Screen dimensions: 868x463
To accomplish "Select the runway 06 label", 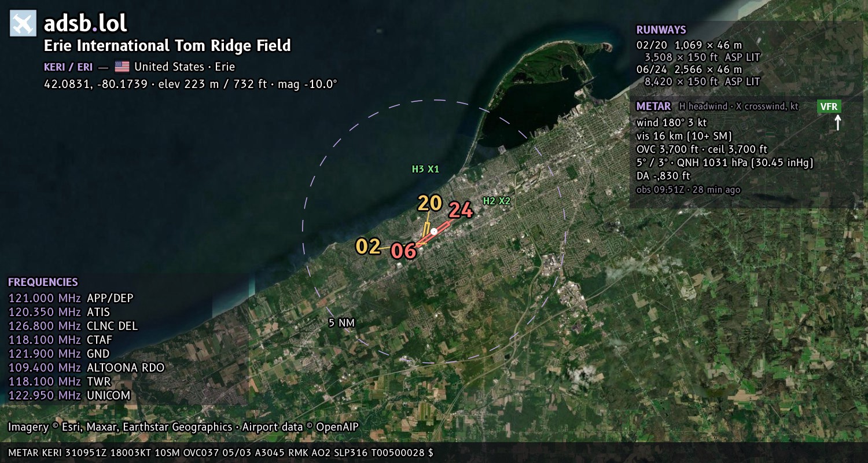I will pos(403,251).
